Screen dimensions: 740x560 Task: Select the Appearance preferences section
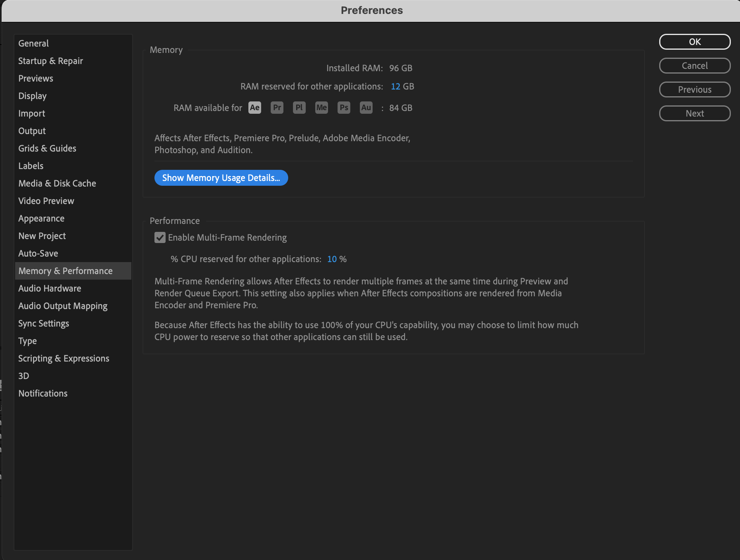pos(41,218)
